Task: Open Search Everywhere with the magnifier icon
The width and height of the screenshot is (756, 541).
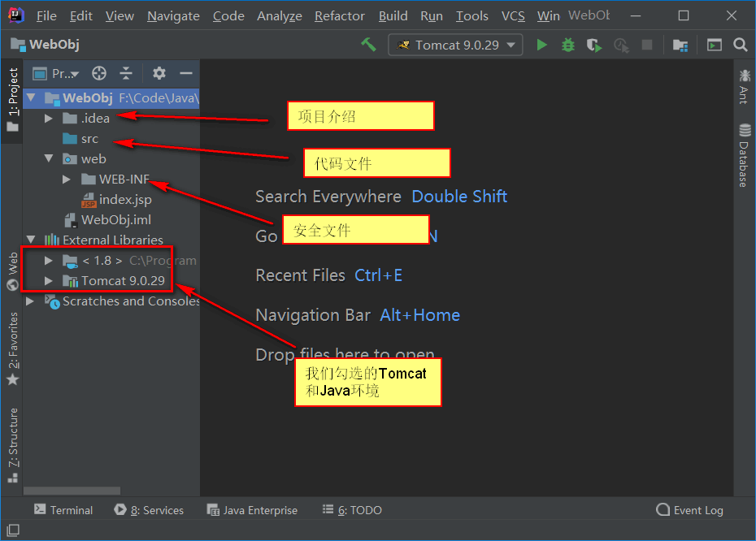Action: point(740,45)
